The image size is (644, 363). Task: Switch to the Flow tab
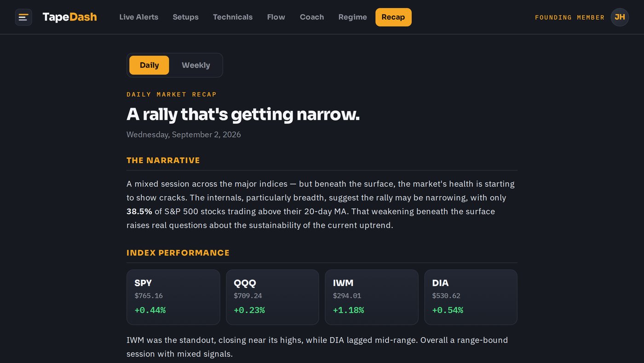276,17
